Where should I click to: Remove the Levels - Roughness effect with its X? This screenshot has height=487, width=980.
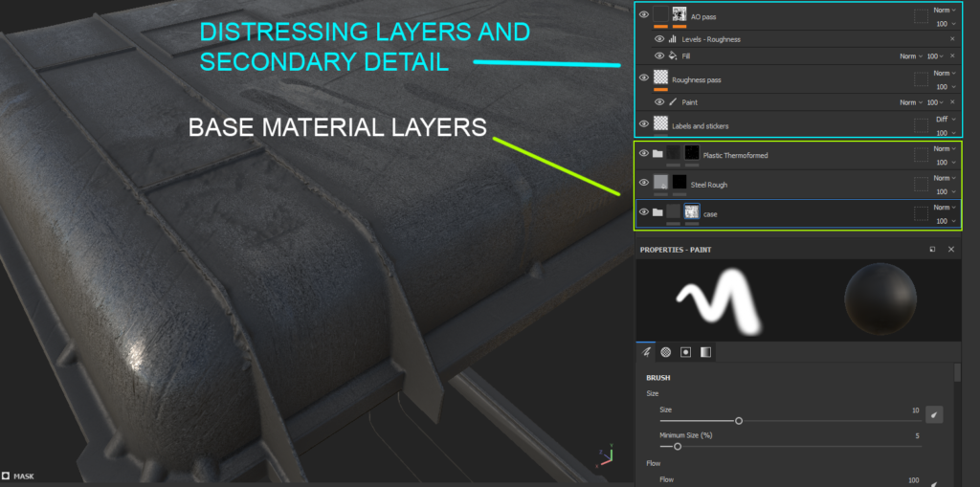pos(952,39)
